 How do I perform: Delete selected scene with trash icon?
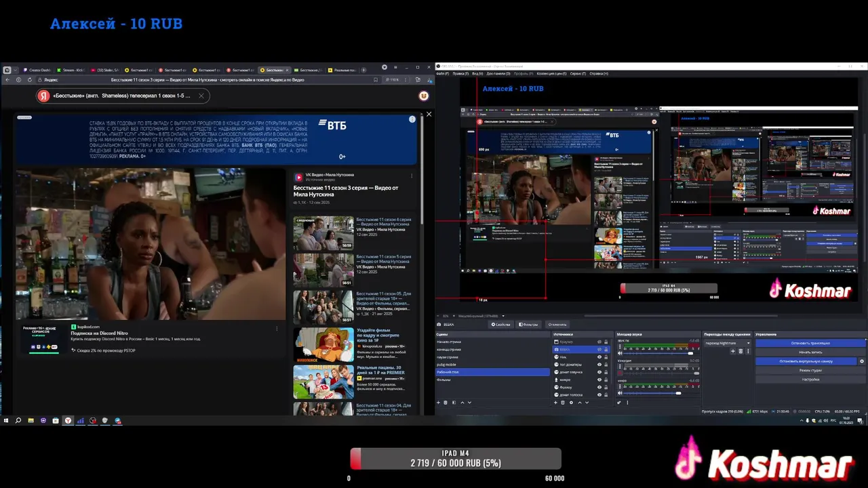[445, 403]
